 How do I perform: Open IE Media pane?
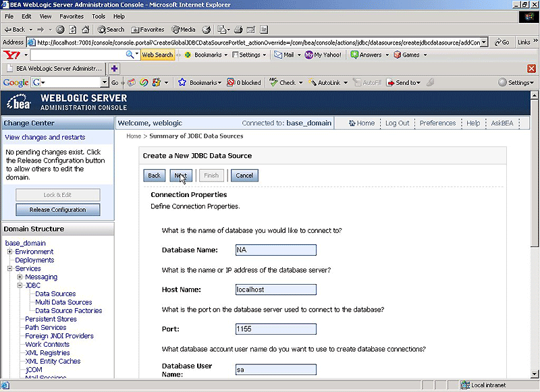184,30
